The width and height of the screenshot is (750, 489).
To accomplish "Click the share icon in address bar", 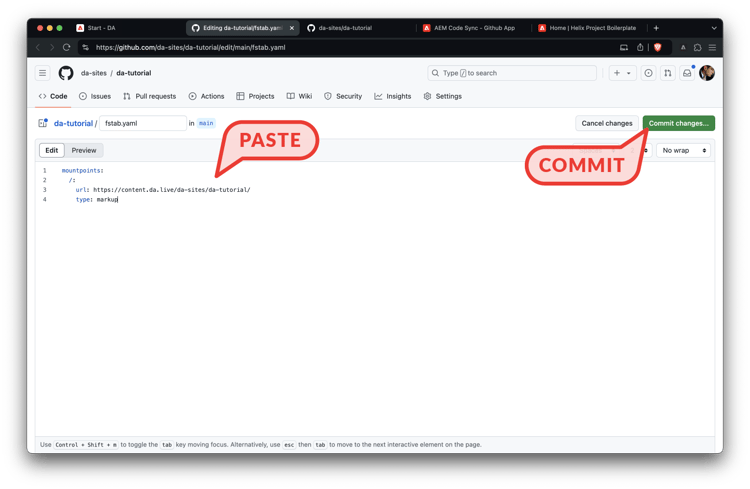I will point(640,47).
